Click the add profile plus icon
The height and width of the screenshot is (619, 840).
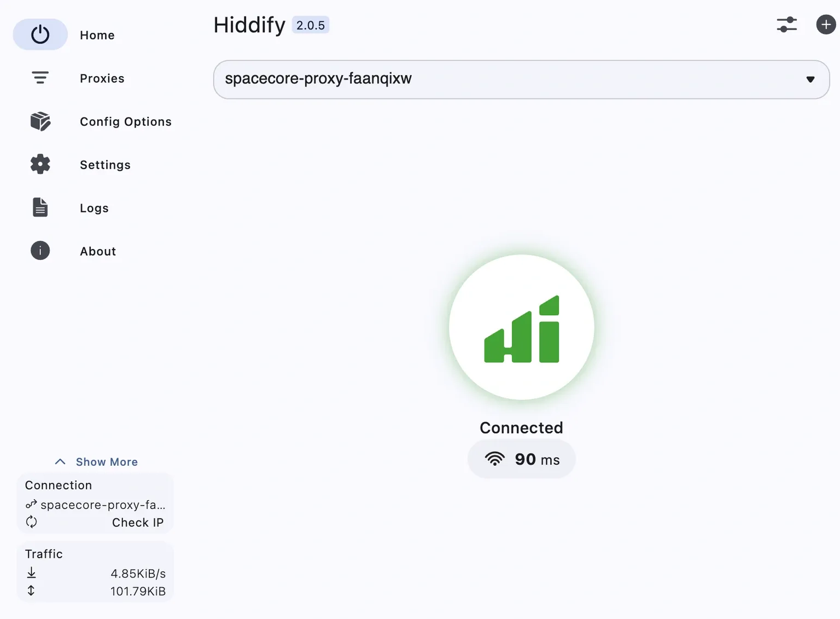click(x=826, y=25)
